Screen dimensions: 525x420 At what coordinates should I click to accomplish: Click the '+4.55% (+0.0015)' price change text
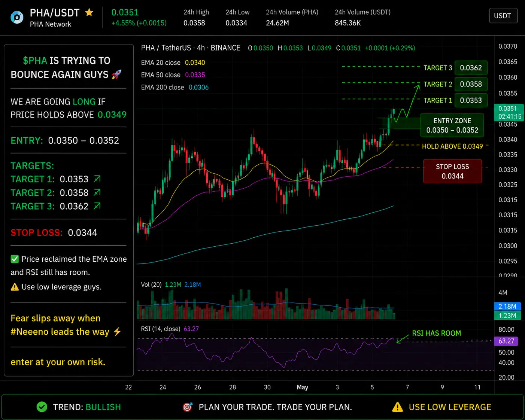[139, 23]
